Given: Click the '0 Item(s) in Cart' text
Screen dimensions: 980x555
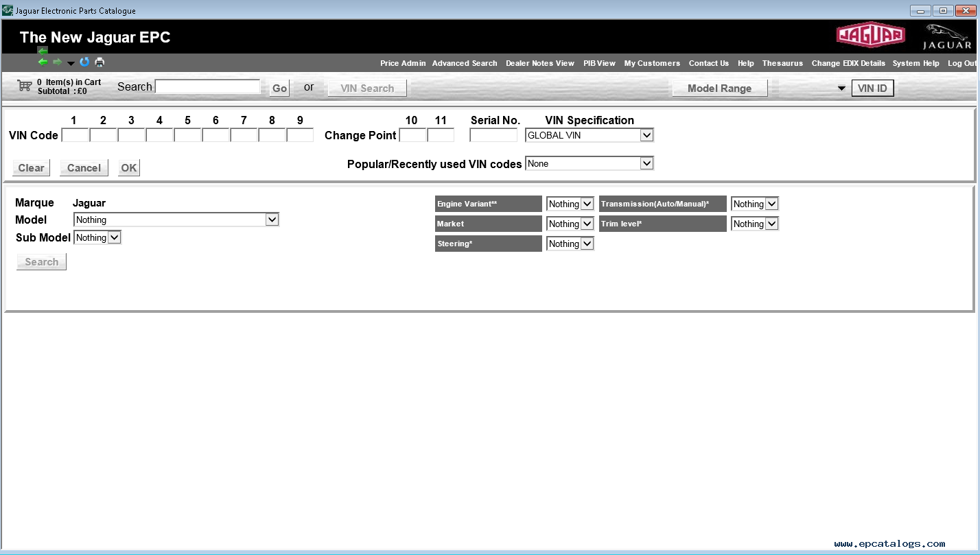Looking at the screenshot, I should [69, 82].
